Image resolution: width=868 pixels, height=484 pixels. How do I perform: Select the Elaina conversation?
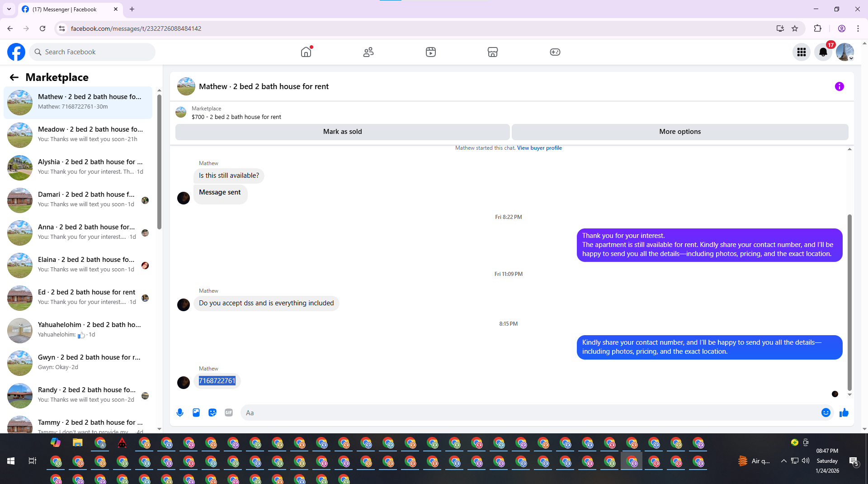click(78, 266)
